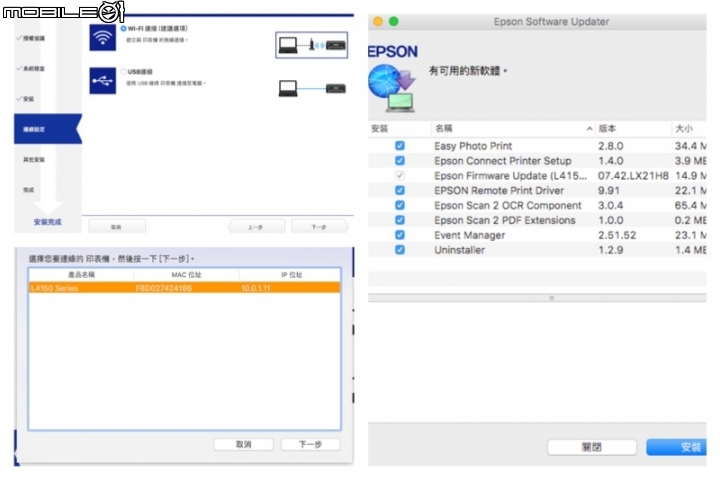
Task: Select the L4150 Series printer row
Action: click(185, 288)
